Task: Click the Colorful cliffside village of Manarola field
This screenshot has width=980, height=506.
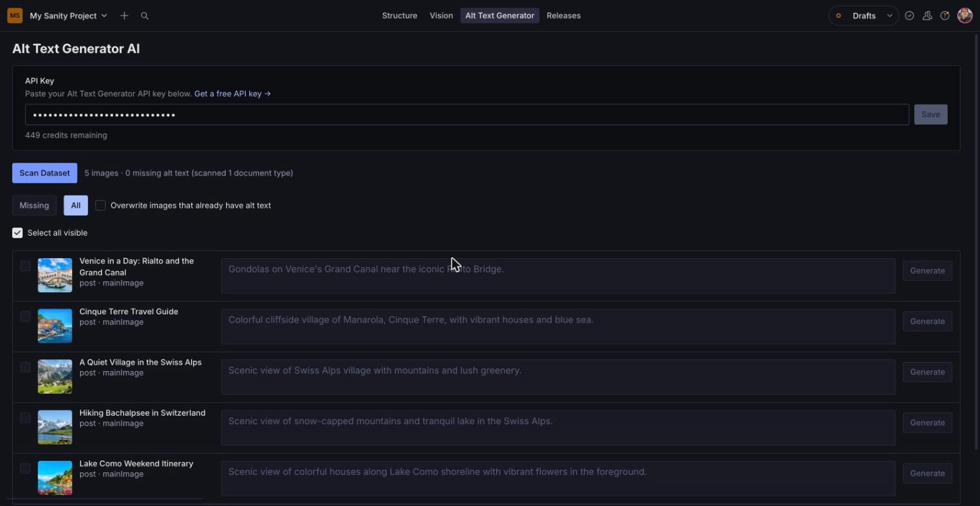Action: [x=558, y=326]
